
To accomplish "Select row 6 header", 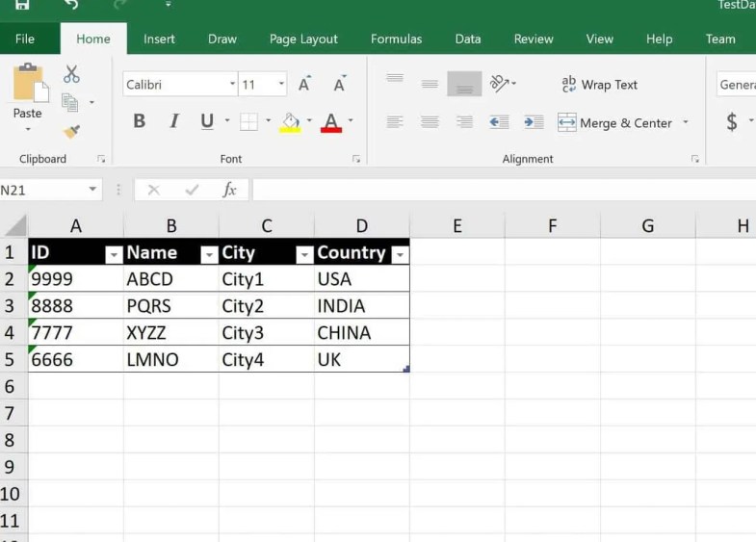I will coord(13,386).
